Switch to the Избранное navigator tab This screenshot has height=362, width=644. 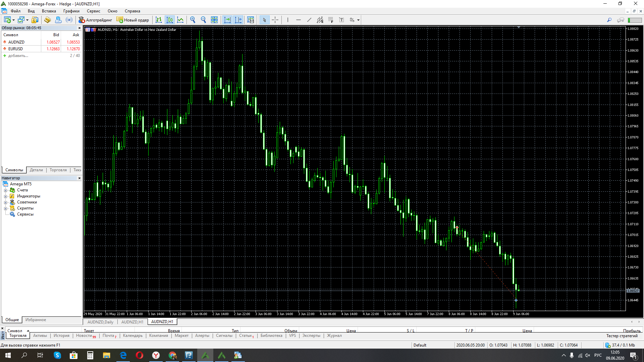pyautogui.click(x=36, y=320)
